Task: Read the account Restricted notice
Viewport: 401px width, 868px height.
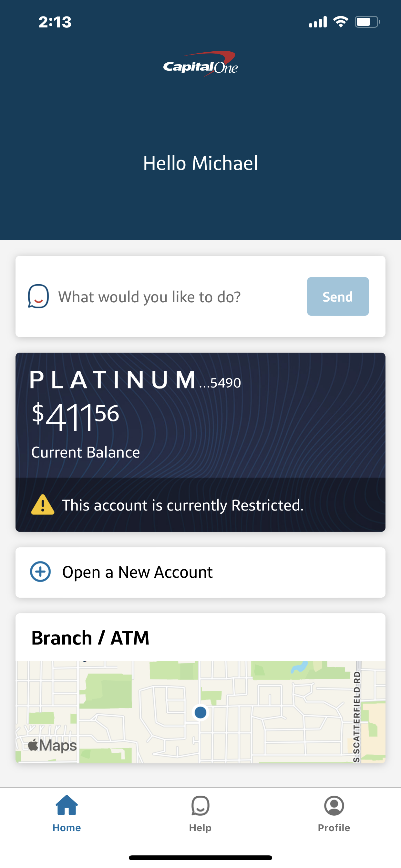Action: click(x=183, y=505)
